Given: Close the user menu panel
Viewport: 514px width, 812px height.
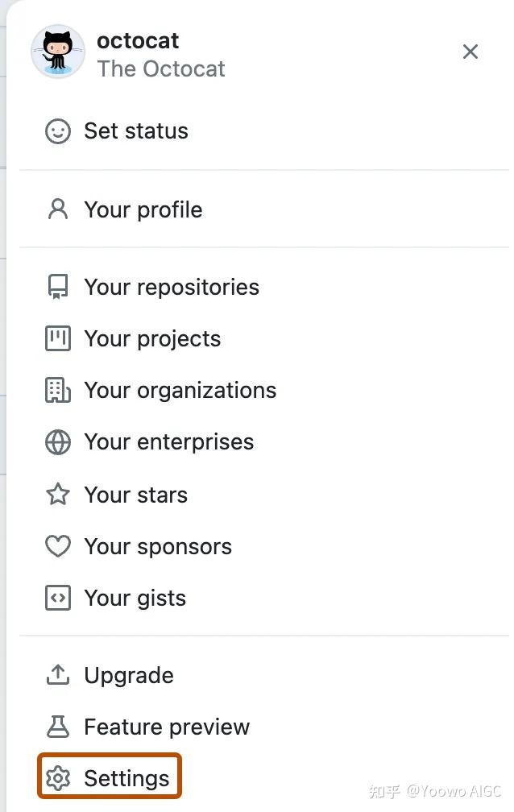Looking at the screenshot, I should tap(470, 52).
